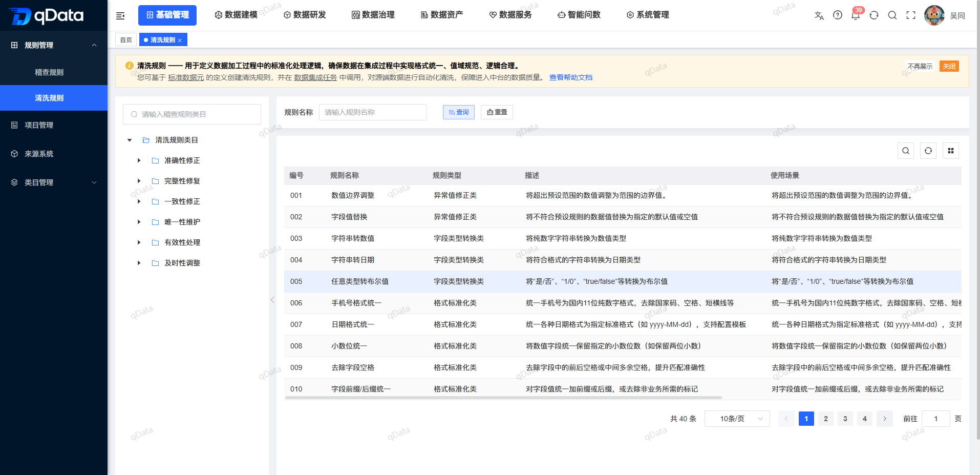Open the 标准数据元 link
980x475 pixels.
coord(186,77)
